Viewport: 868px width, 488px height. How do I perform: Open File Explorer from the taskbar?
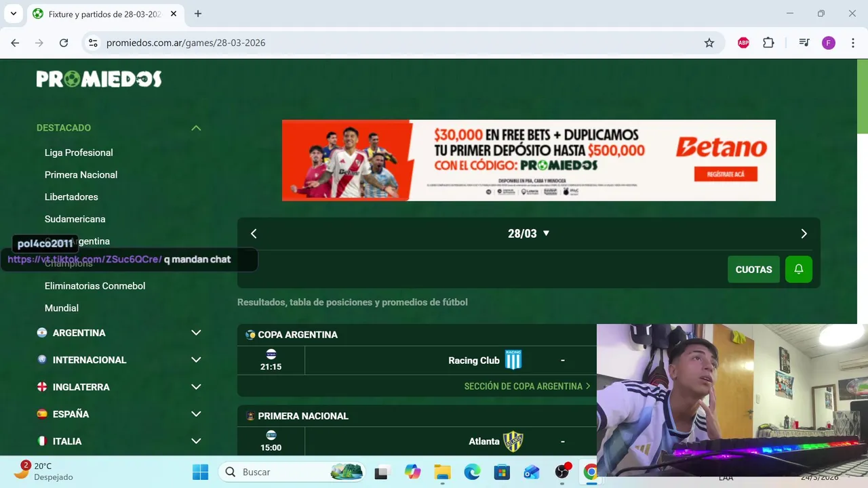point(442,472)
